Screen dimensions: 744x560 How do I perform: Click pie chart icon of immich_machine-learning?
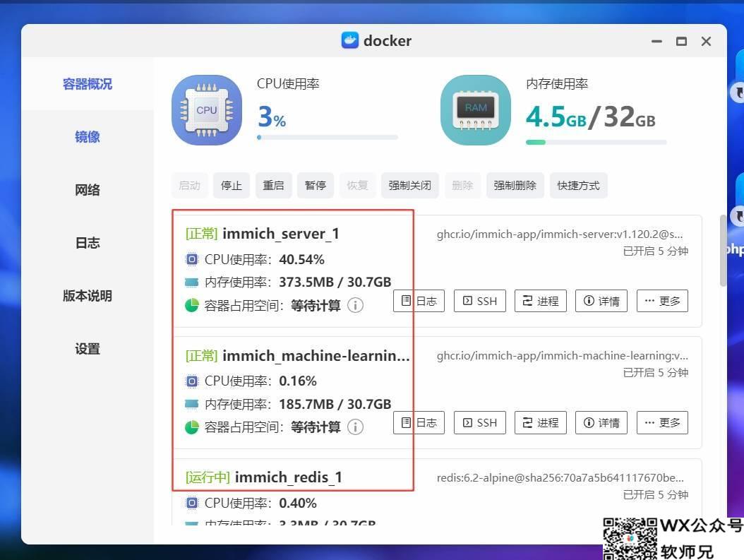click(192, 427)
